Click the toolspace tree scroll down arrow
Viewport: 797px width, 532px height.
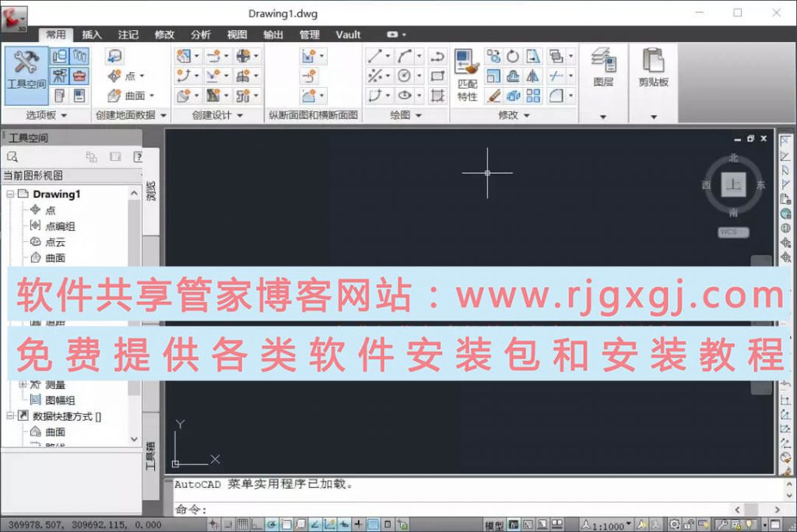(134, 439)
